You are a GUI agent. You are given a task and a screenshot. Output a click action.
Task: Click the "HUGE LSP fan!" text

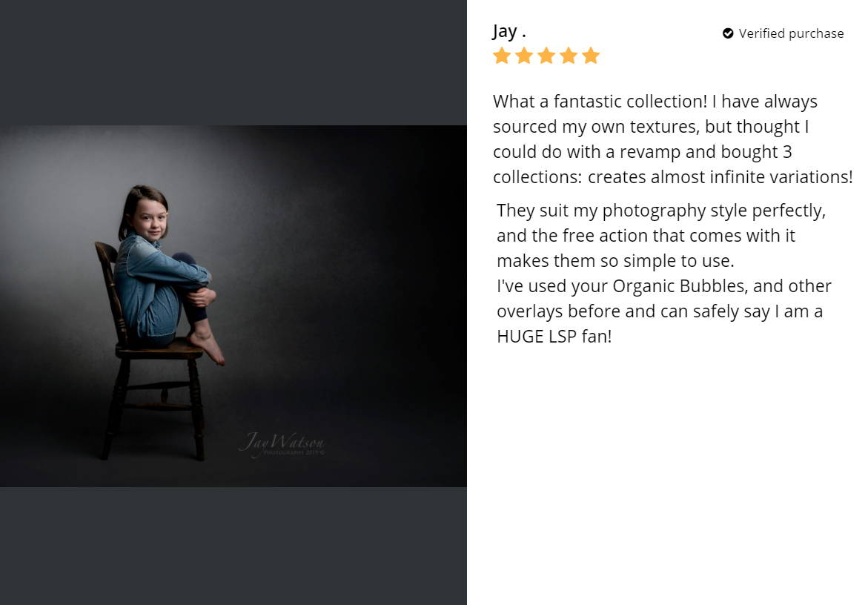click(554, 336)
